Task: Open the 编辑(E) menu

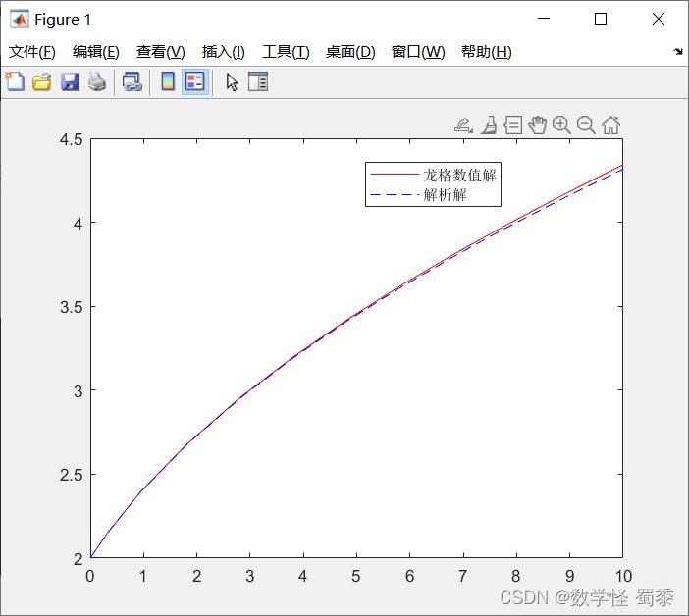Action: pos(96,52)
